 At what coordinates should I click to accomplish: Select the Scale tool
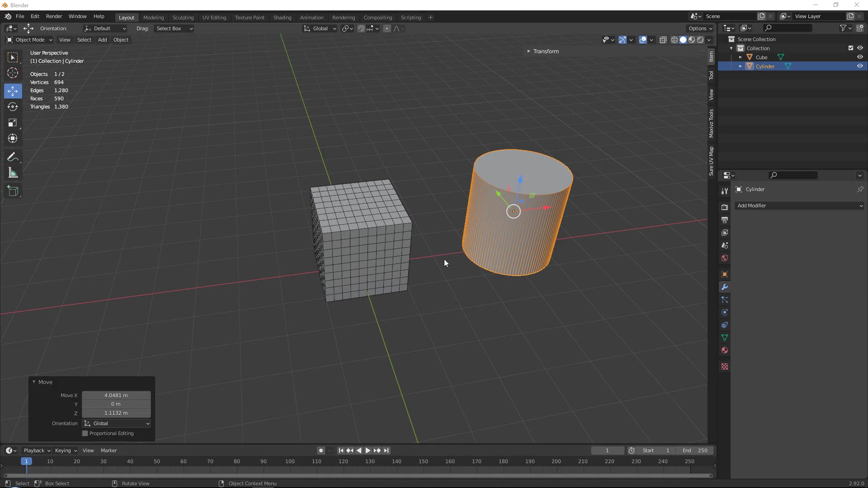[x=13, y=123]
